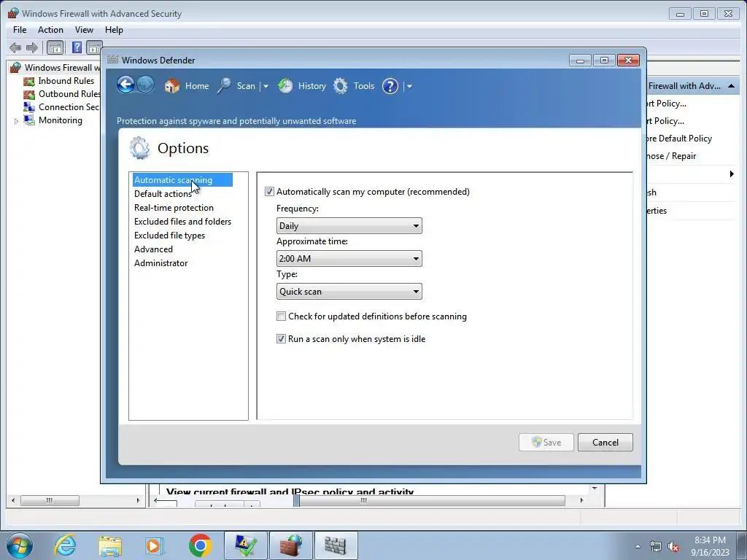Viewport: 747px width, 560px height.
Task: Select Excluded file types option
Action: coord(169,236)
